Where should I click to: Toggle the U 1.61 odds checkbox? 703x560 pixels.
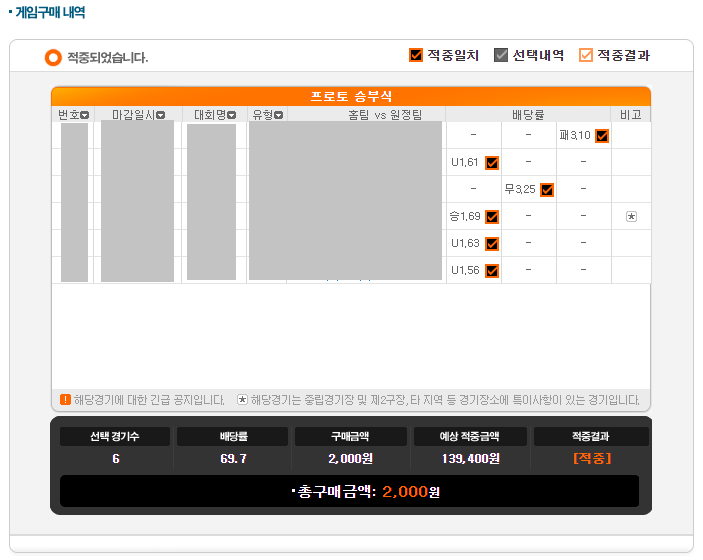click(492, 163)
